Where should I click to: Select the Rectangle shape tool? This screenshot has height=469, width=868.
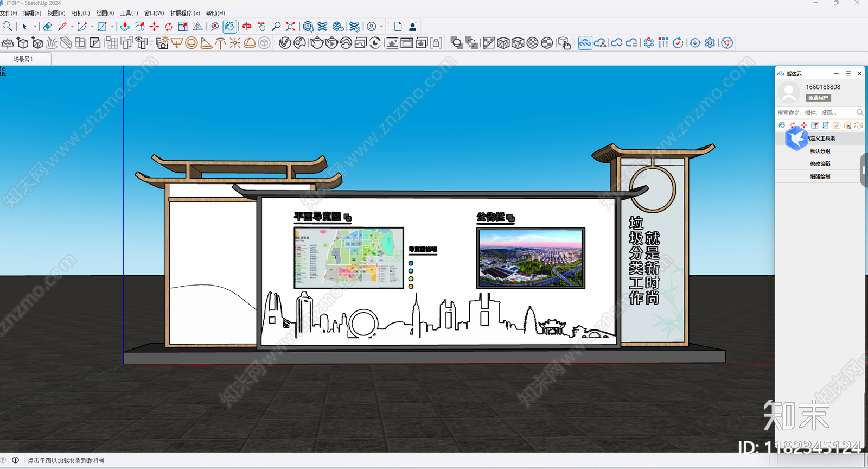pyautogui.click(x=102, y=26)
